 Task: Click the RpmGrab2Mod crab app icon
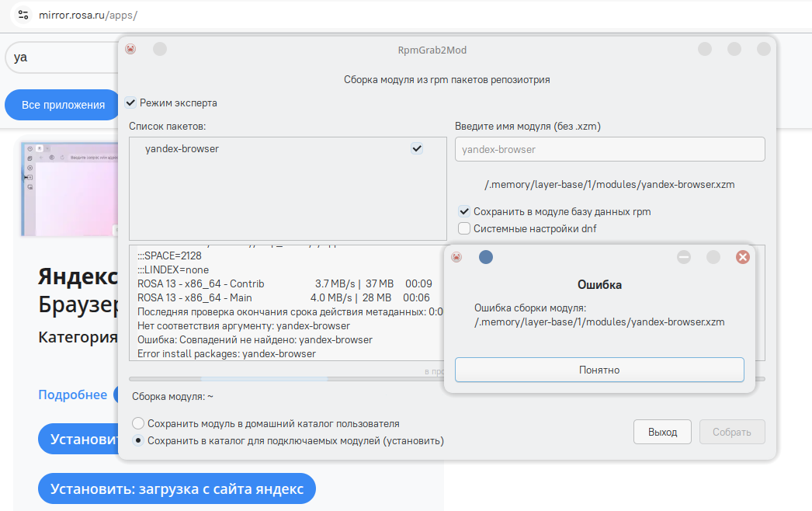[130, 49]
